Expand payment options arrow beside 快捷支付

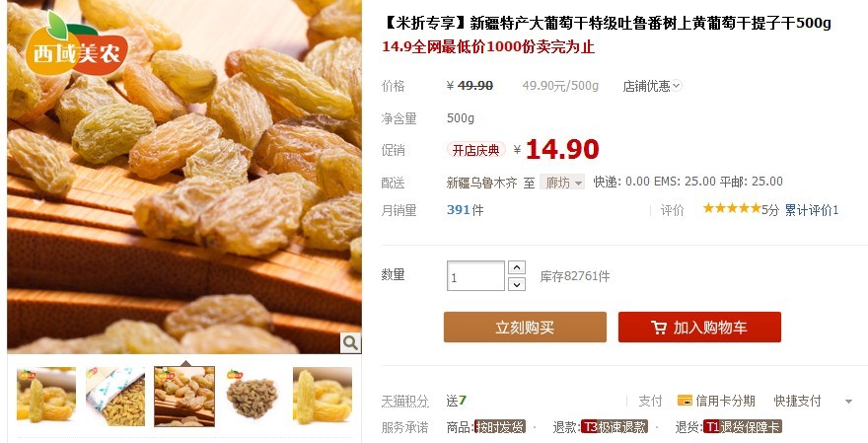coord(848,402)
